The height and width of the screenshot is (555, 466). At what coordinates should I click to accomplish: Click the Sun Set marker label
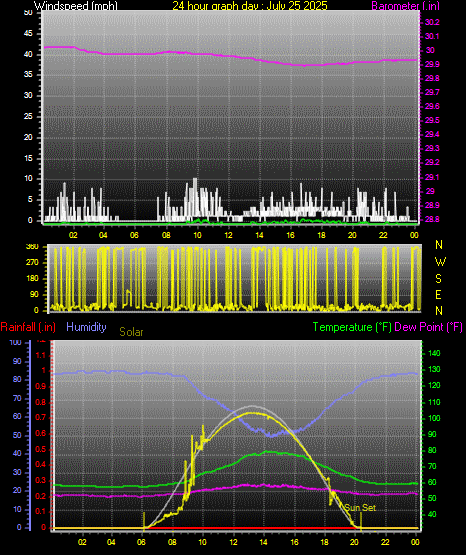[360, 508]
